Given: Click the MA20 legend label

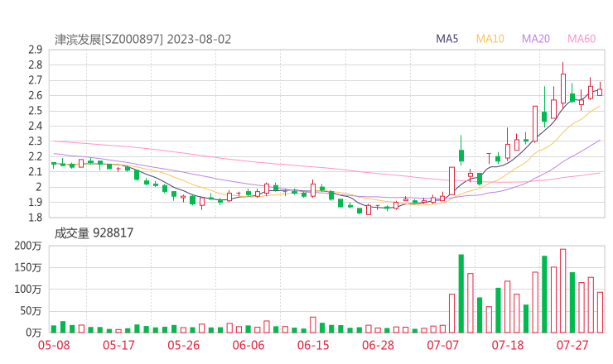Looking at the screenshot, I should (x=536, y=39).
